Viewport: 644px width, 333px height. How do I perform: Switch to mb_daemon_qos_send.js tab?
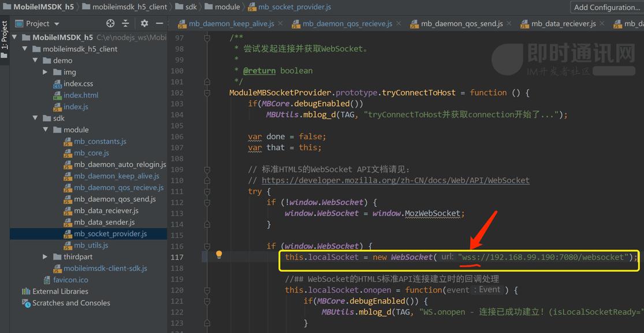tap(461, 24)
